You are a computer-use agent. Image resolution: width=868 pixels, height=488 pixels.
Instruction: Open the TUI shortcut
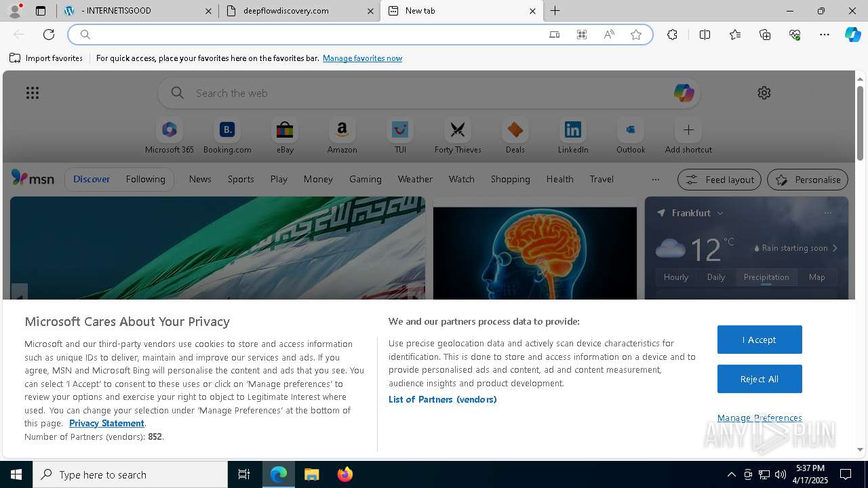(x=400, y=136)
